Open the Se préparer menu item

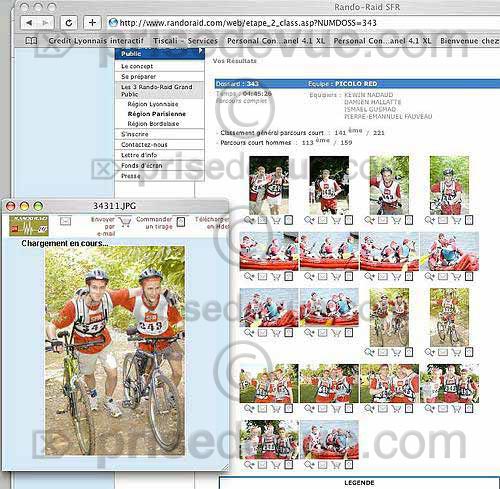139,77
